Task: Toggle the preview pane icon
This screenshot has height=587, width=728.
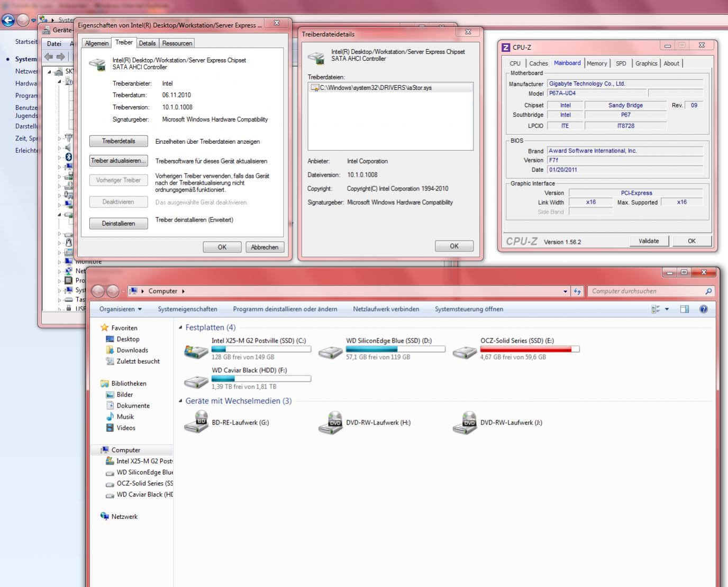Action: 685,309
